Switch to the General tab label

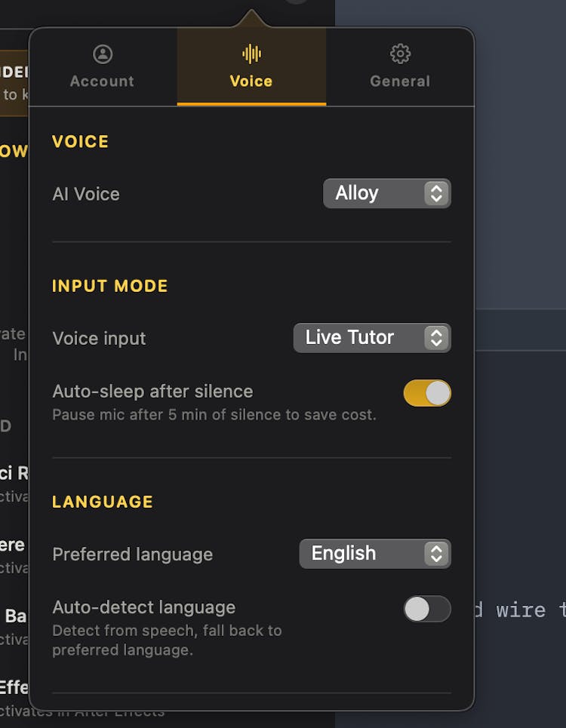[x=400, y=81]
